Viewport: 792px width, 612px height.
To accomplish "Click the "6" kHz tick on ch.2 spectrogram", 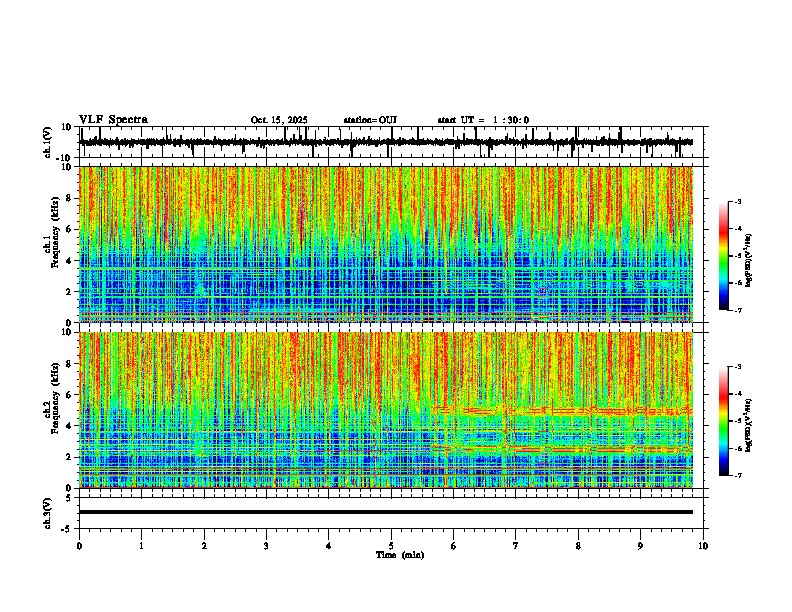I will click(x=69, y=394).
